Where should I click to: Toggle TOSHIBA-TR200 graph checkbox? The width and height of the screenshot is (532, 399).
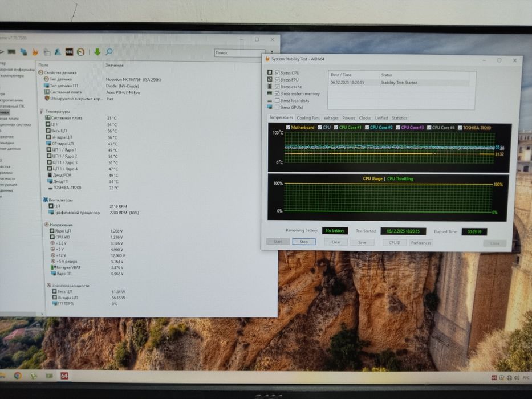[x=460, y=128]
